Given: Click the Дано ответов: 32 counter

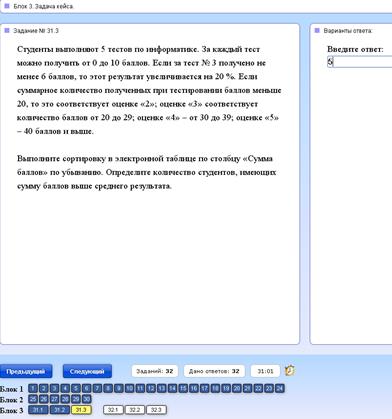Looking at the screenshot, I should pyautogui.click(x=214, y=371).
